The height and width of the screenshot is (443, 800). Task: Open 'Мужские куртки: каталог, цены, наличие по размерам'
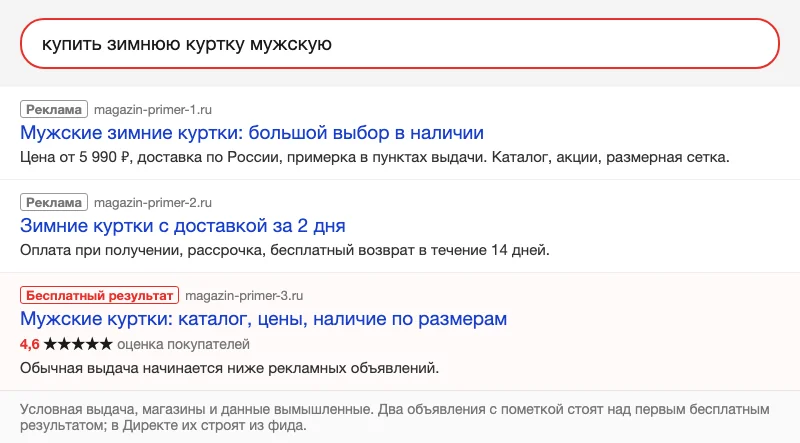263,319
